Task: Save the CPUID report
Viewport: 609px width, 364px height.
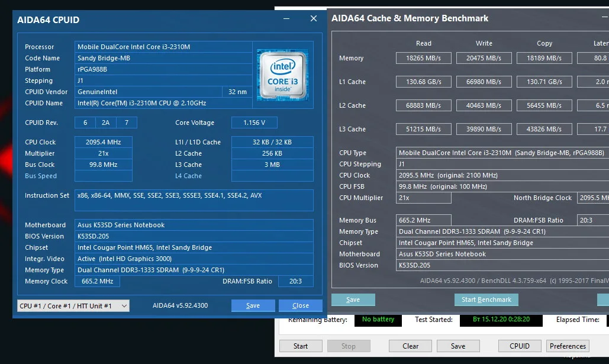Action: pyautogui.click(x=253, y=306)
